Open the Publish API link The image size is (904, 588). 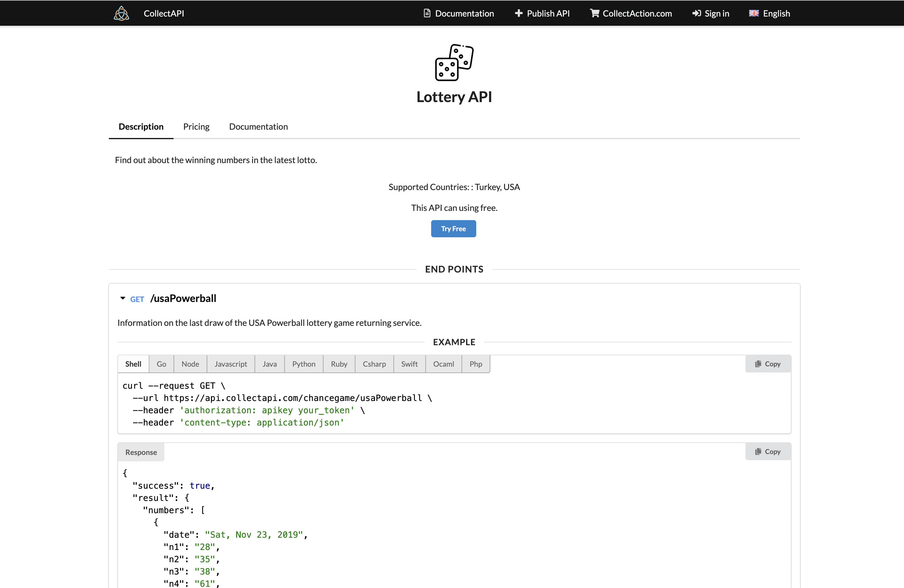(x=548, y=13)
